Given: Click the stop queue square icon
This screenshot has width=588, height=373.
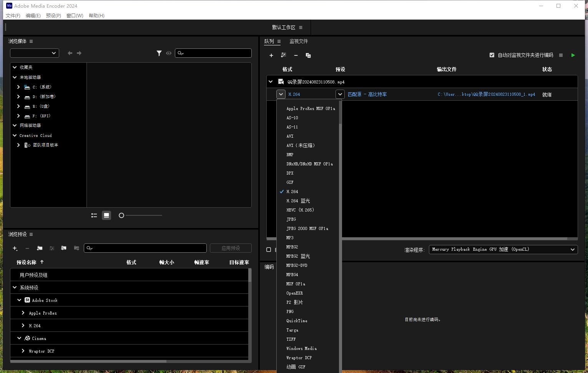Looking at the screenshot, I should pos(561,55).
